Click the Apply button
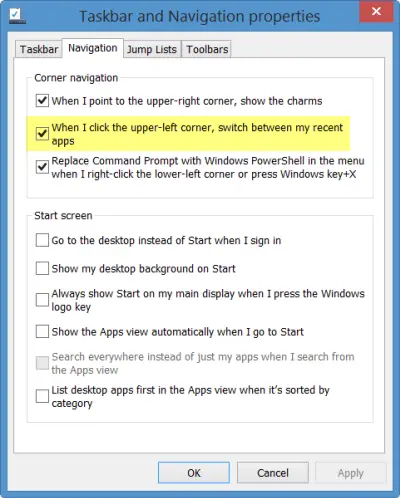Screen dimensions: 400x498 pos(350,473)
